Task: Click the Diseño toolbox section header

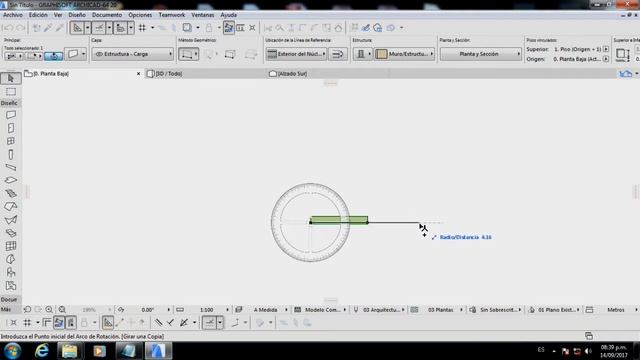Action: point(9,103)
